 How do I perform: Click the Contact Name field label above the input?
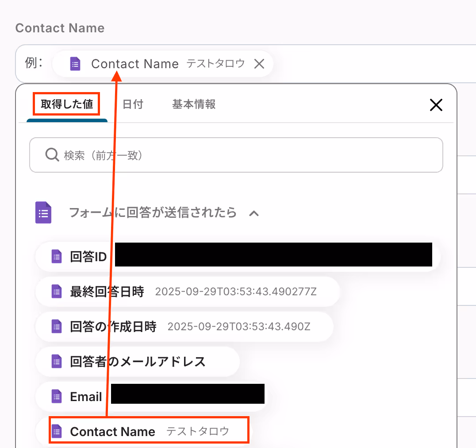60,28
